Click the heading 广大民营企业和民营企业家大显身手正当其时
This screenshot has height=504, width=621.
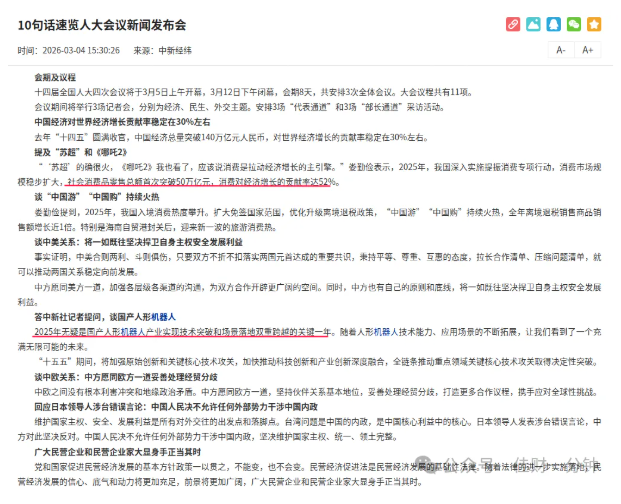(x=118, y=452)
